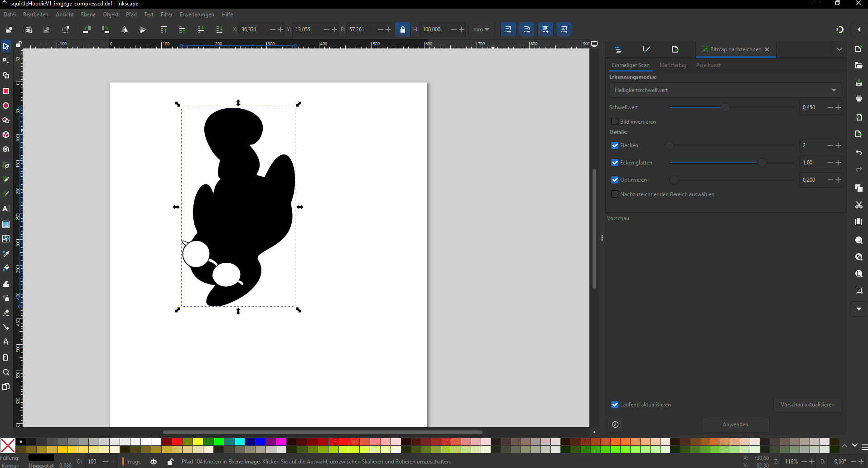Viewport: 868px width, 468px height.
Task: Open the Fill and Stroke dock tab
Action: coord(646,49)
